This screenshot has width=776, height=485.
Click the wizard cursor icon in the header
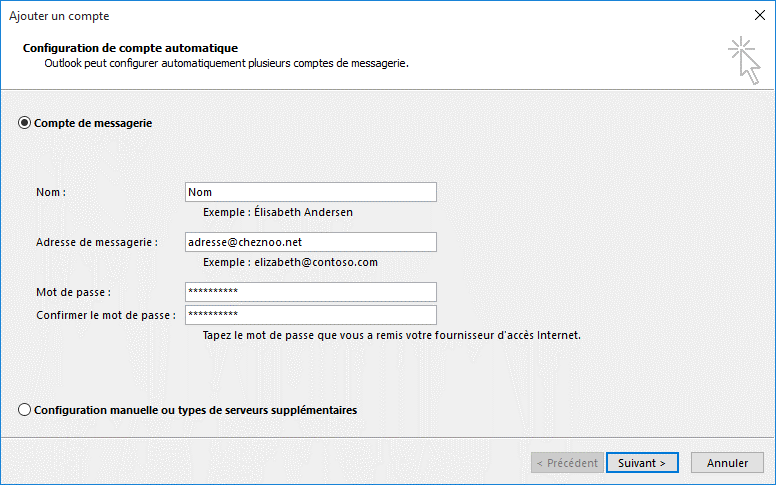[x=744, y=60]
